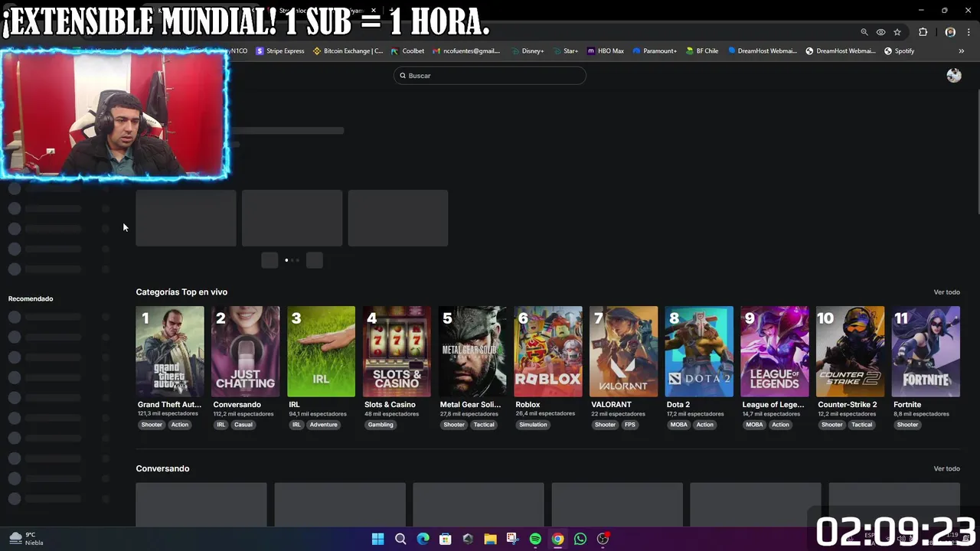
Task: Open the Chrome three-dot menu
Action: (x=967, y=32)
